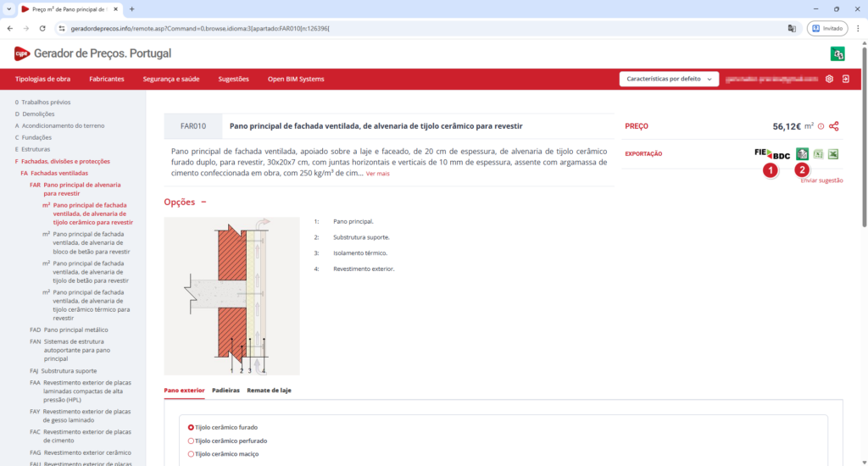Collapse the Opções section
Image resolution: width=868 pixels, height=466 pixels.
pos(203,202)
